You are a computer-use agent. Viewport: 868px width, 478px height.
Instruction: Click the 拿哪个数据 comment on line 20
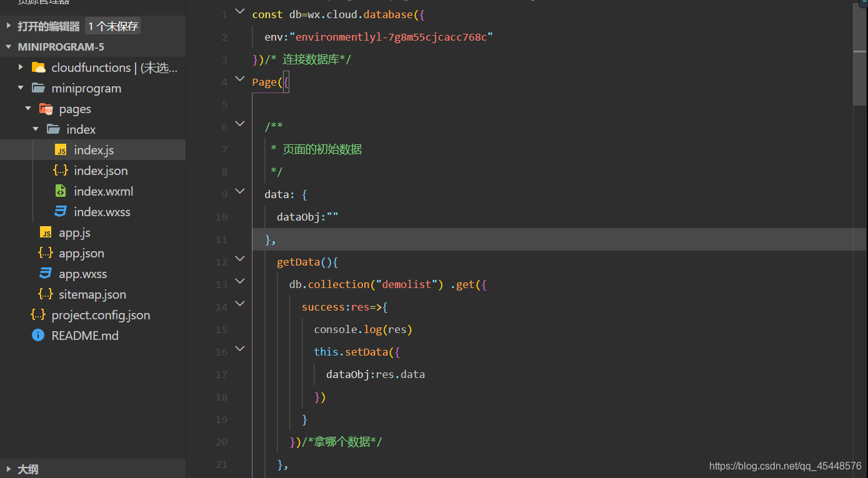tap(342, 442)
